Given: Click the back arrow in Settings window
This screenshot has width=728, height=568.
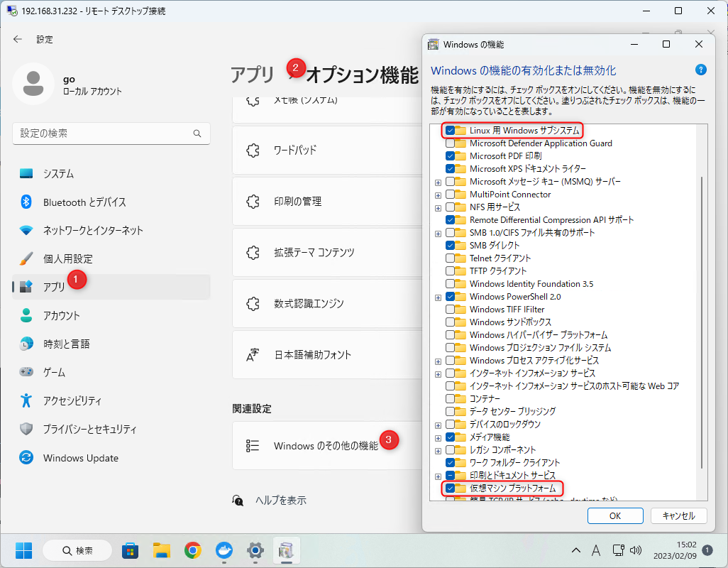Looking at the screenshot, I should [x=18, y=40].
